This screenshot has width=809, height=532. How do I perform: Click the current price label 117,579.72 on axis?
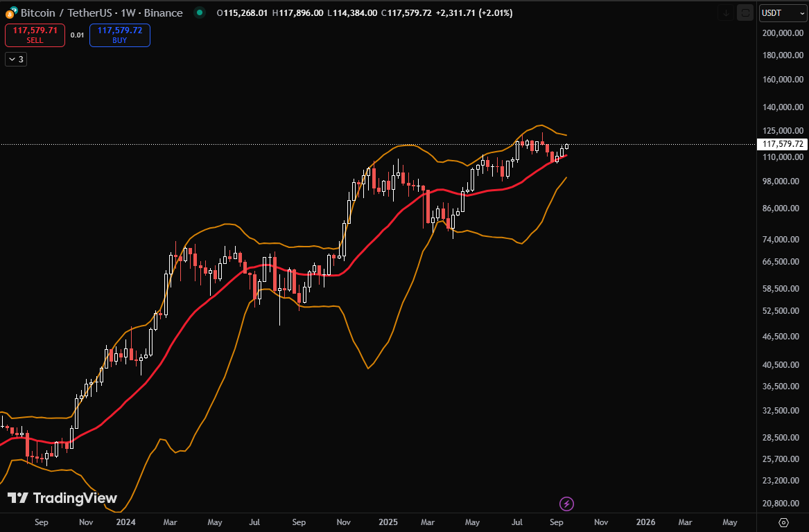(782, 144)
